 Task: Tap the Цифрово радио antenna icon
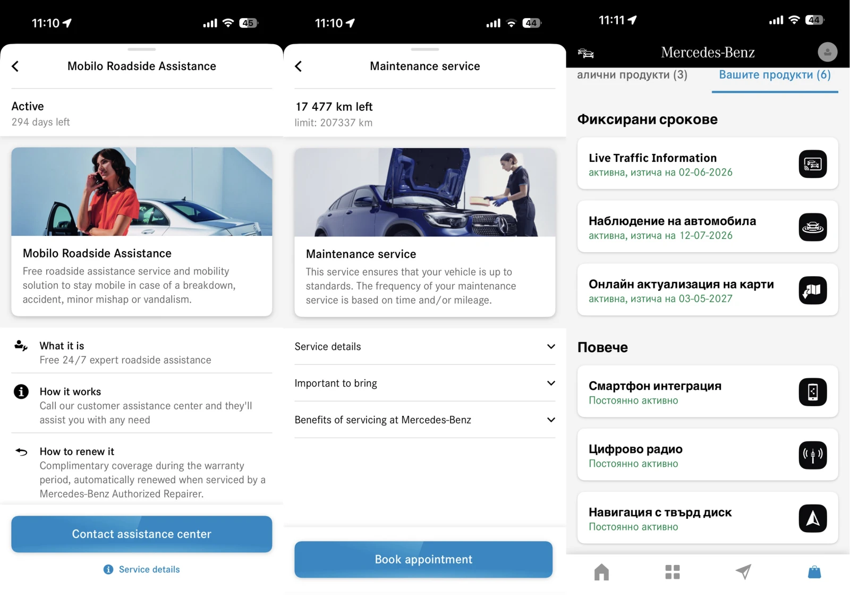coord(813,455)
